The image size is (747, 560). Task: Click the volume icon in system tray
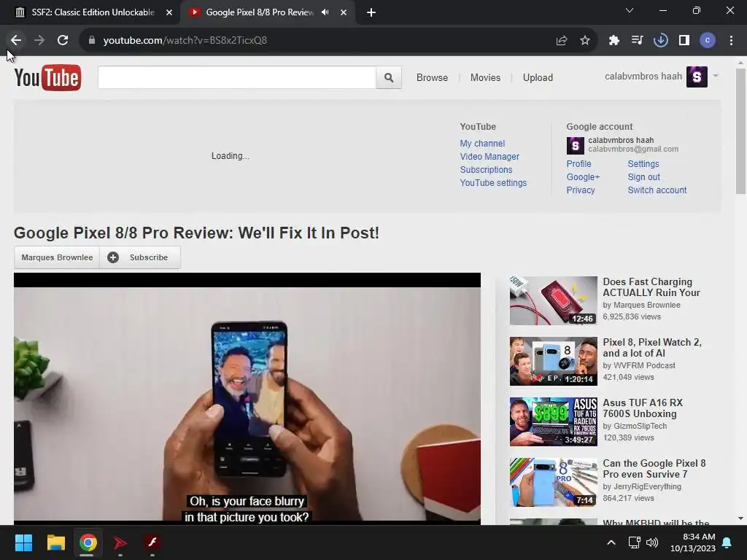652,542
